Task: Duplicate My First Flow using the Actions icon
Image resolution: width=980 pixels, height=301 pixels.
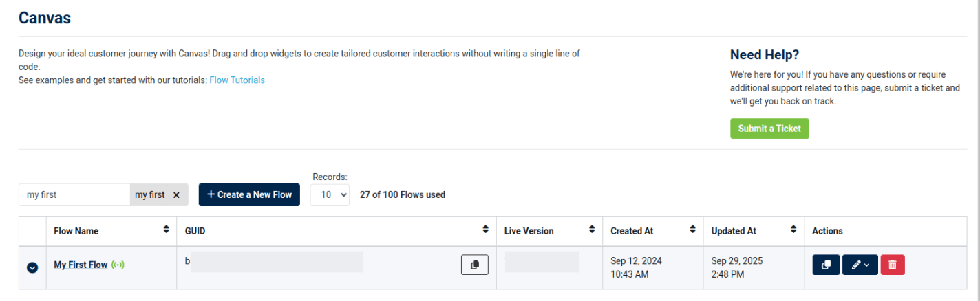Action: (x=826, y=265)
